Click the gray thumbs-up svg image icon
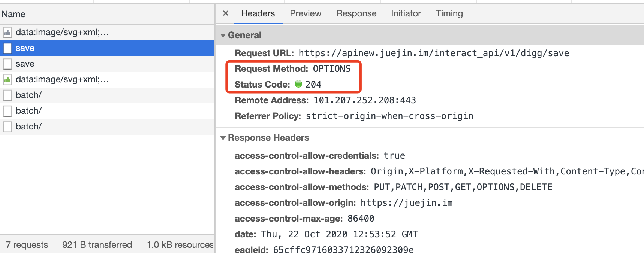This screenshot has width=644, height=253. [x=7, y=33]
